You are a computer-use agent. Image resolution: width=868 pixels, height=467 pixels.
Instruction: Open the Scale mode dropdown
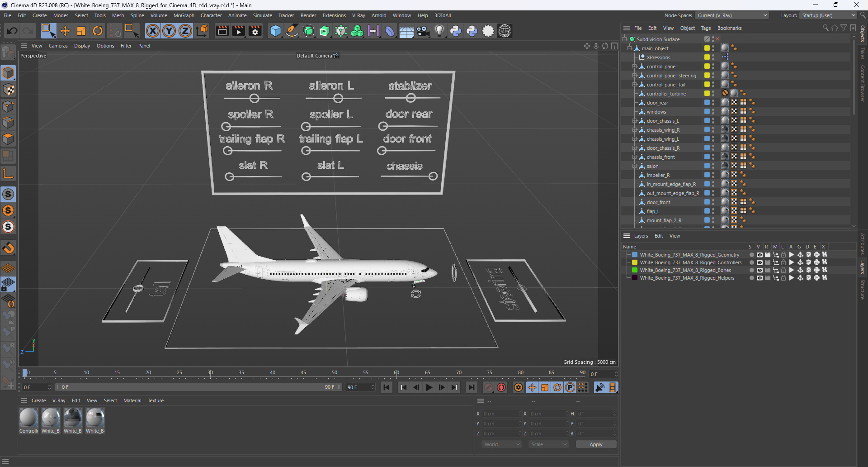coord(548,444)
